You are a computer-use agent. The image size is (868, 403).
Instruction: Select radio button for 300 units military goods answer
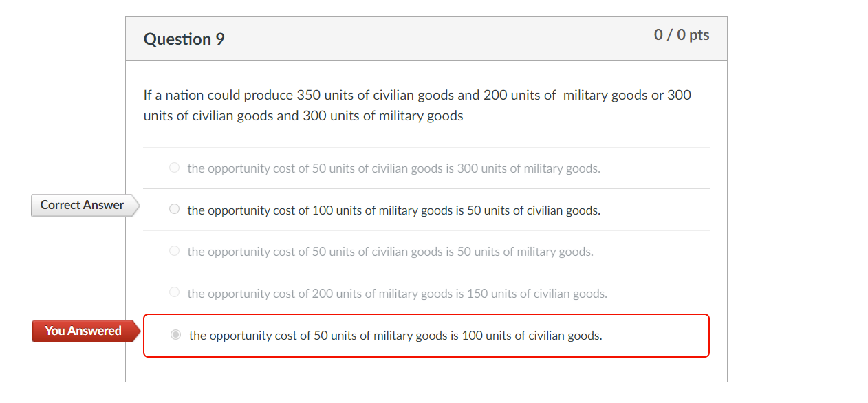tap(174, 167)
